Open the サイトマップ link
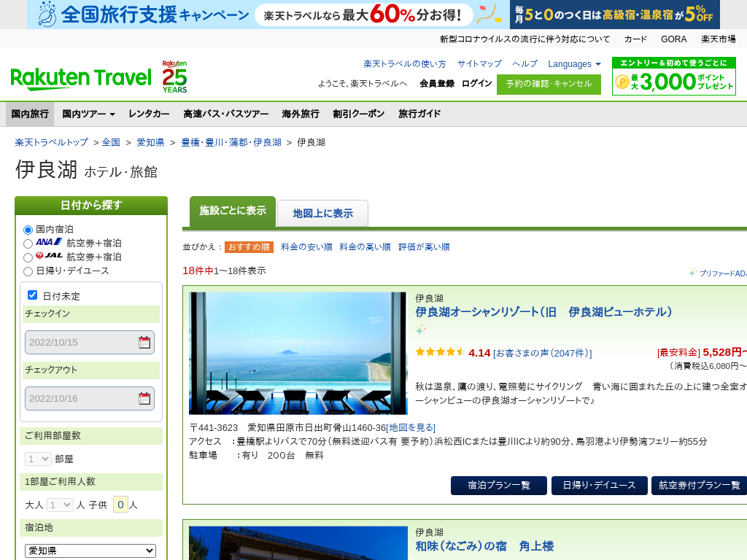The height and width of the screenshot is (560, 747). [x=479, y=64]
